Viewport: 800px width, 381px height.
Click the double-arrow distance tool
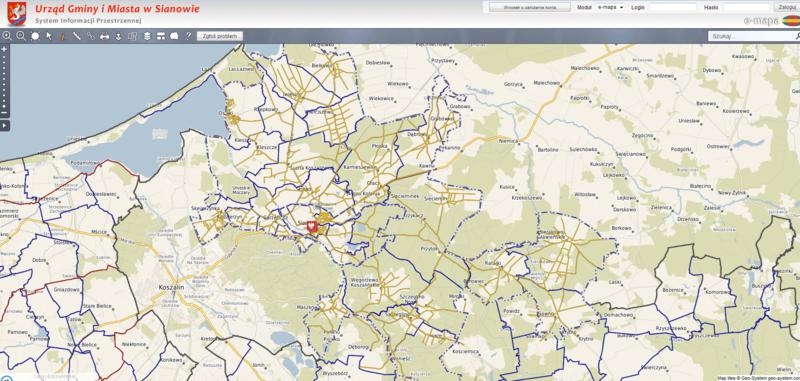tap(105, 36)
